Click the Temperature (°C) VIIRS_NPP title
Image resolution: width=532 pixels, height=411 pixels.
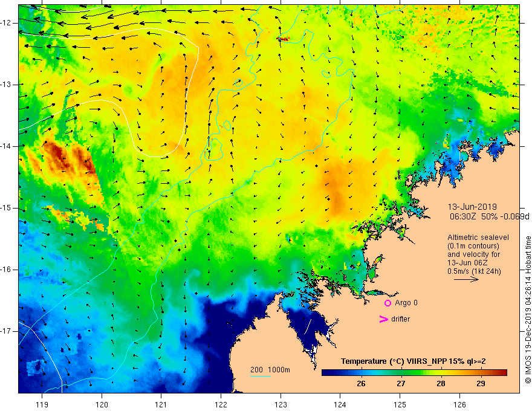tap(414, 361)
